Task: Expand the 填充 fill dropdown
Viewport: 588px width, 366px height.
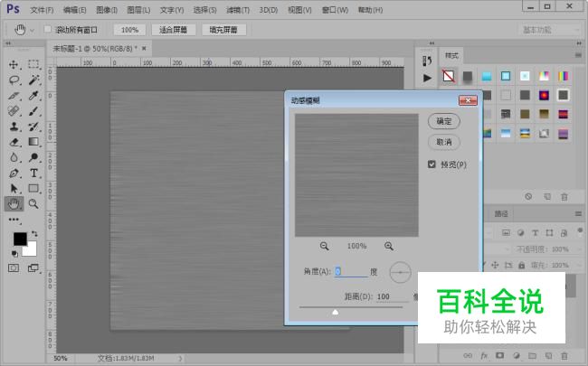Action: [x=579, y=265]
